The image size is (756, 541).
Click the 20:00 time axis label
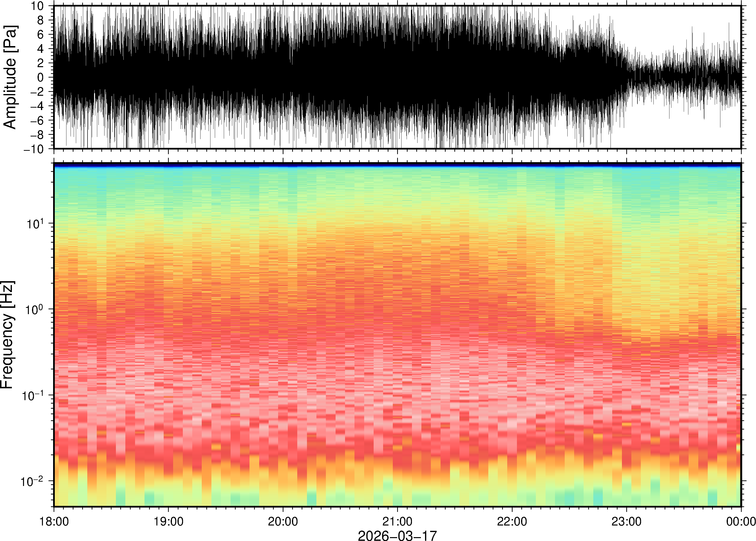point(283,521)
